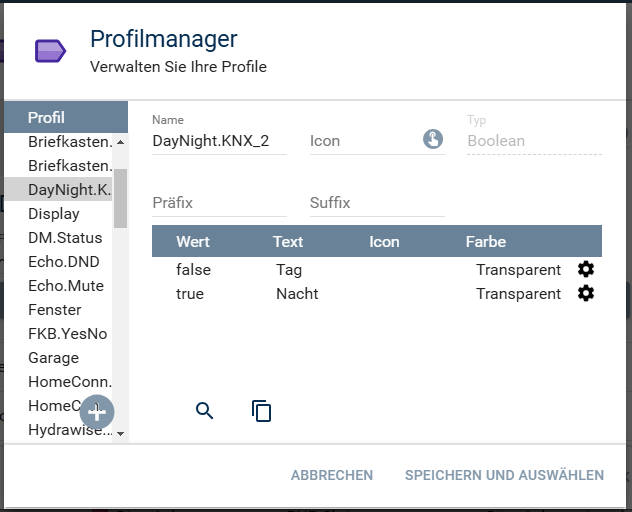Click Transparent color of false row
The width and height of the screenshot is (632, 512).
tap(518, 270)
